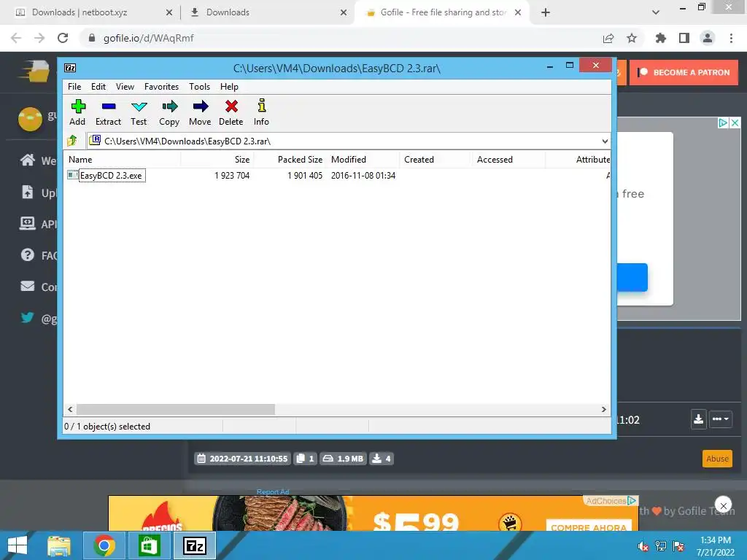
Task: Switch to Chrome in taskbar
Action: coord(104,545)
